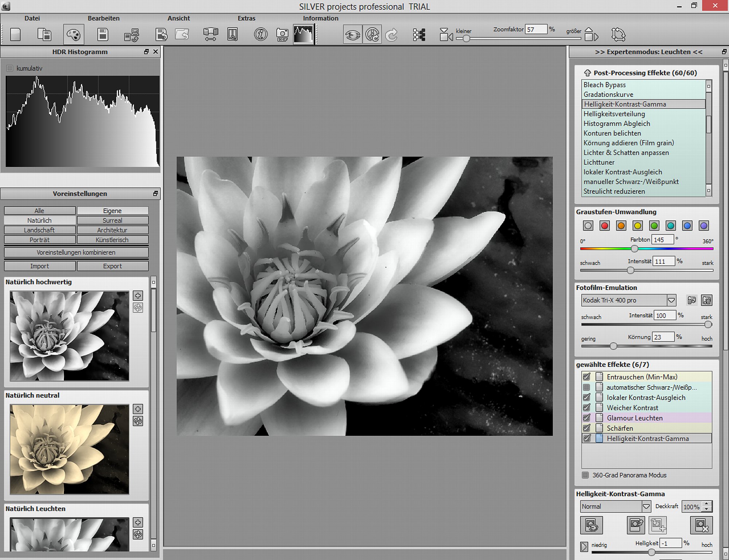Uncheck the Weicher Kontrast effect
729x560 pixels.
[586, 408]
